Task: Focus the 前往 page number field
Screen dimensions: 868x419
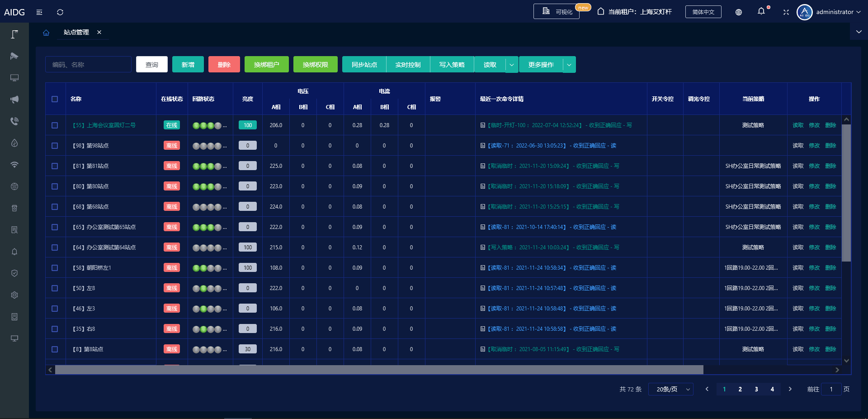Action: coord(831,389)
